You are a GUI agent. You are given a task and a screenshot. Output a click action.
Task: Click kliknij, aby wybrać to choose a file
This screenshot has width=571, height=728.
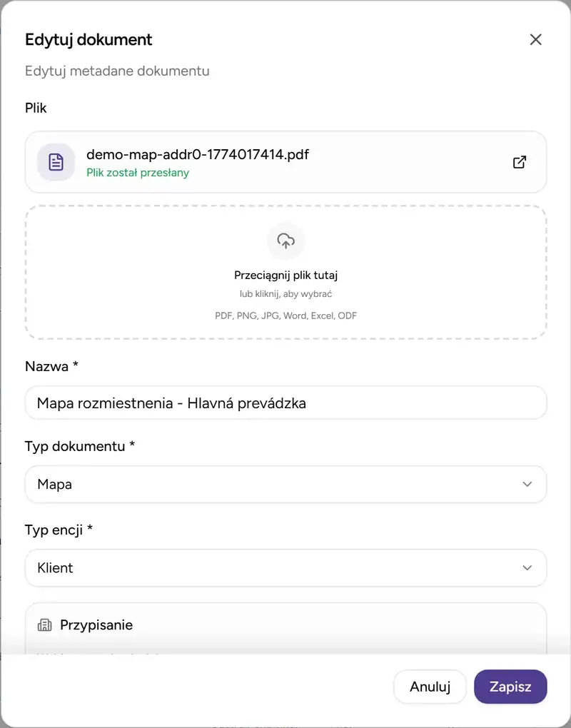click(285, 293)
